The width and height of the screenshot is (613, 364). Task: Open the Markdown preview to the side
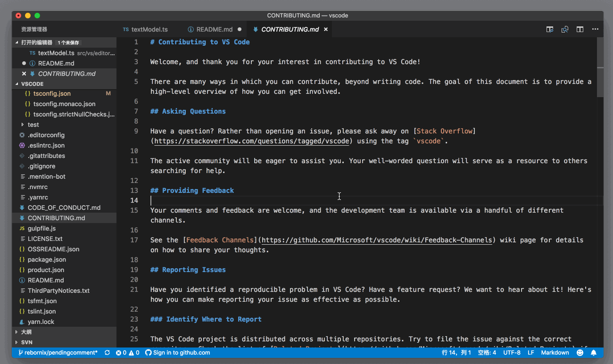550,29
